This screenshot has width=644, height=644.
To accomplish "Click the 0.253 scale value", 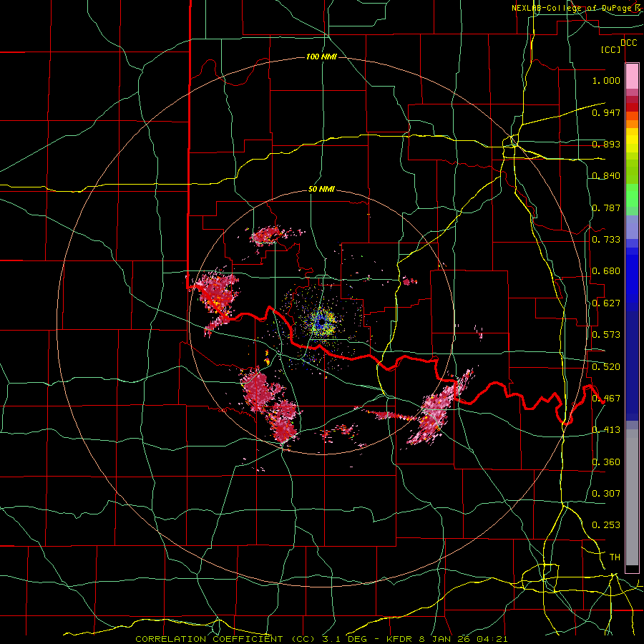I will coord(606,525).
